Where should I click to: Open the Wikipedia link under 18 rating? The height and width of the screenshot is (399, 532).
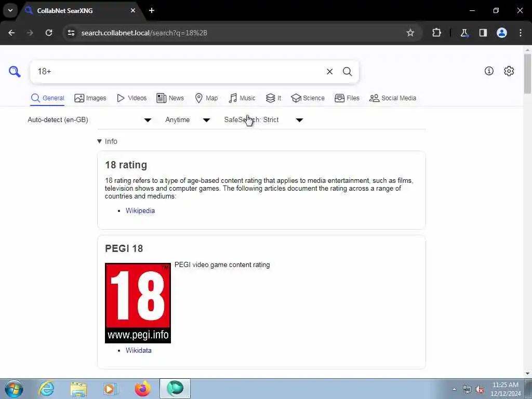140,211
